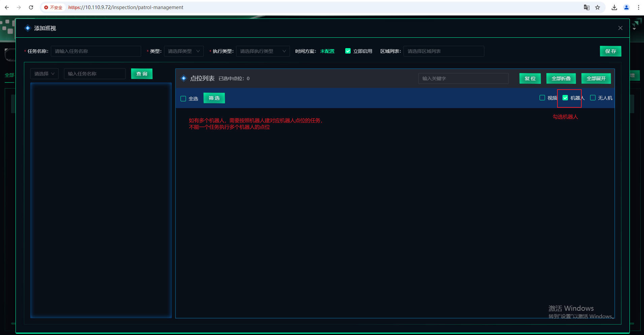Focus the 任务名称 input field
The height and width of the screenshot is (335, 644).
click(x=96, y=51)
